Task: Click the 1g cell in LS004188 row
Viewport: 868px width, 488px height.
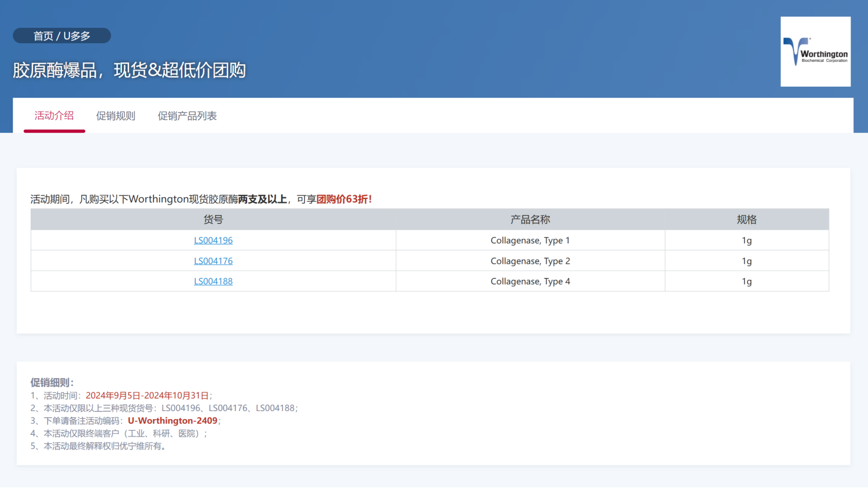Action: (x=747, y=282)
